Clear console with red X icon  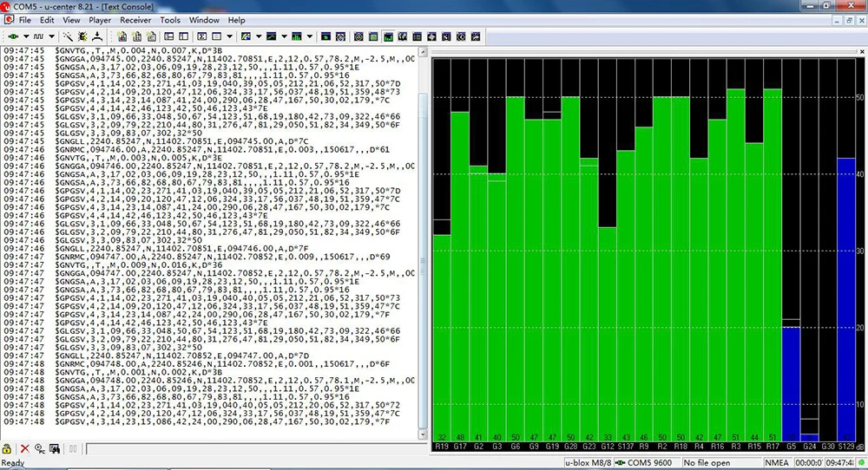25,448
